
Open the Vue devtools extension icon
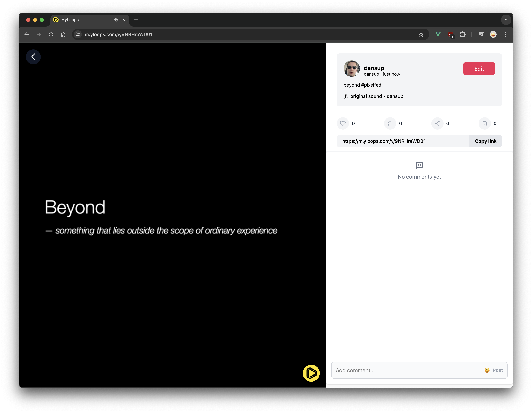click(438, 34)
